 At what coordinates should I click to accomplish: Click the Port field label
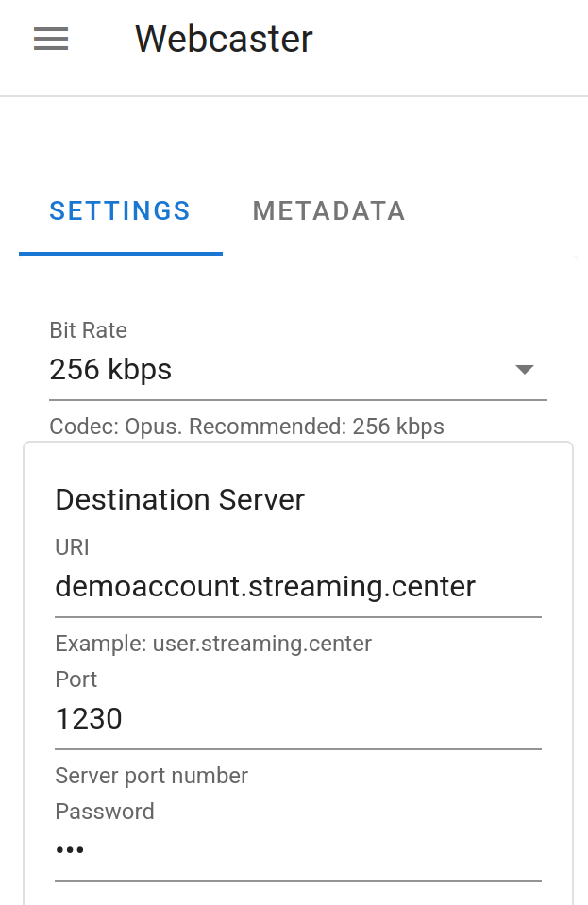76,679
